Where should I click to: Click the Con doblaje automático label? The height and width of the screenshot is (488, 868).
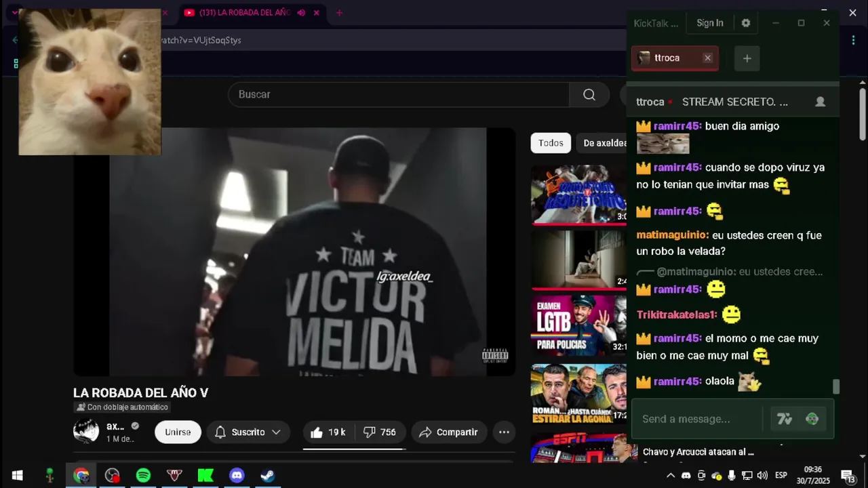click(122, 407)
